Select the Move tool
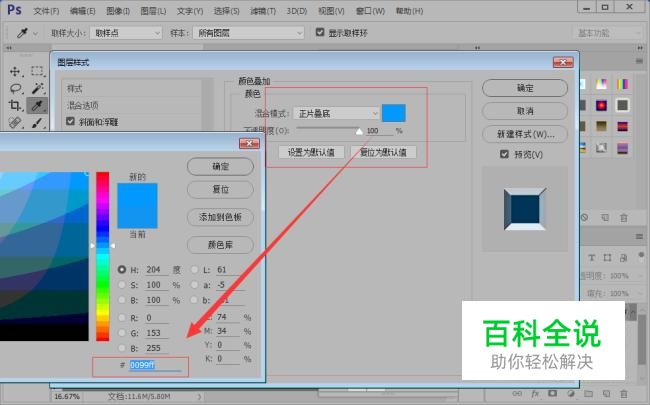Viewport: 650px width, 405px height. (x=15, y=71)
